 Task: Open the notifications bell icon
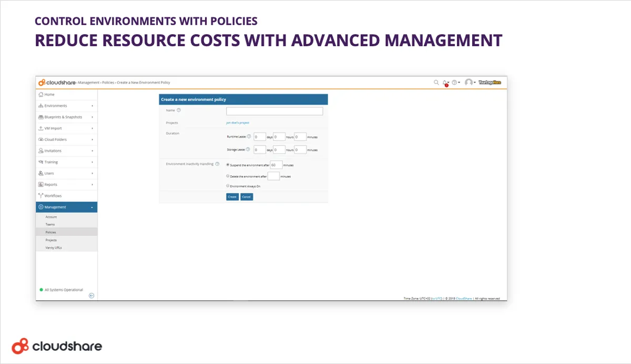(445, 82)
